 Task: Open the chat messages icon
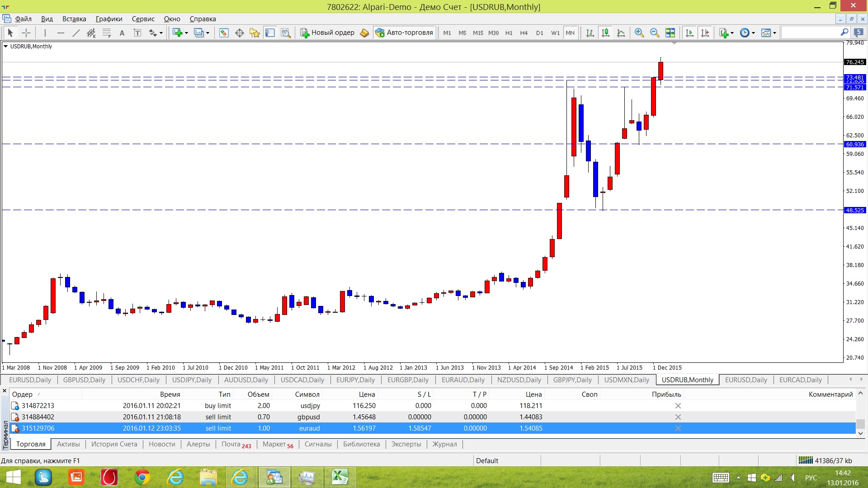coord(859,33)
